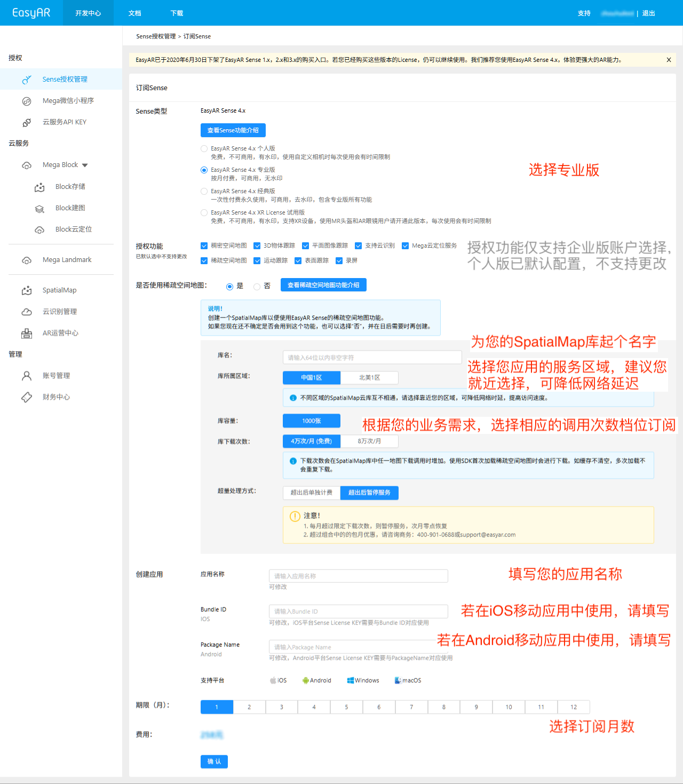This screenshot has height=784, width=683.
Task: Open the Block建图 section
Action: pyautogui.click(x=70, y=208)
